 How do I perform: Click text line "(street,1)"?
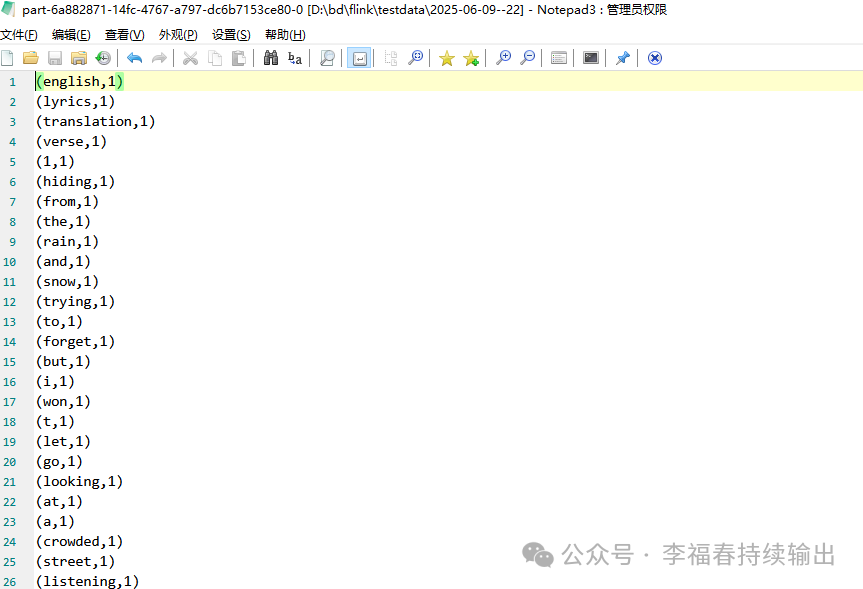[75, 562]
